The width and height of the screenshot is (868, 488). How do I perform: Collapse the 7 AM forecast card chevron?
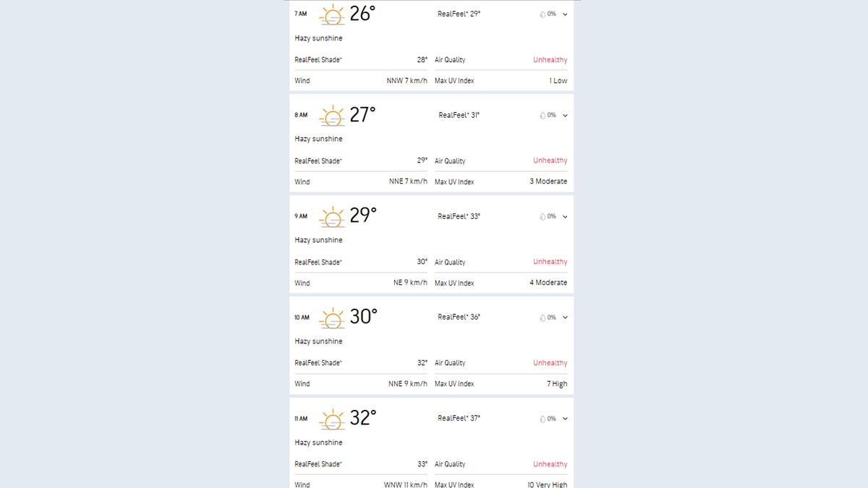point(565,14)
